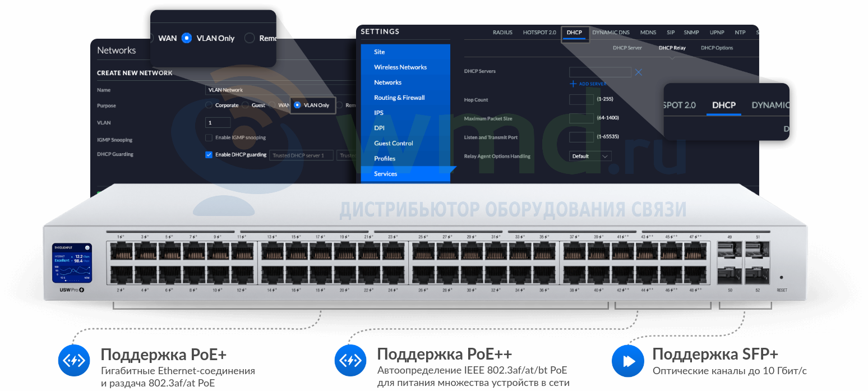This screenshot has height=391, width=868.
Task: Click the network Name field "VLAN Network"
Action: coord(280,90)
